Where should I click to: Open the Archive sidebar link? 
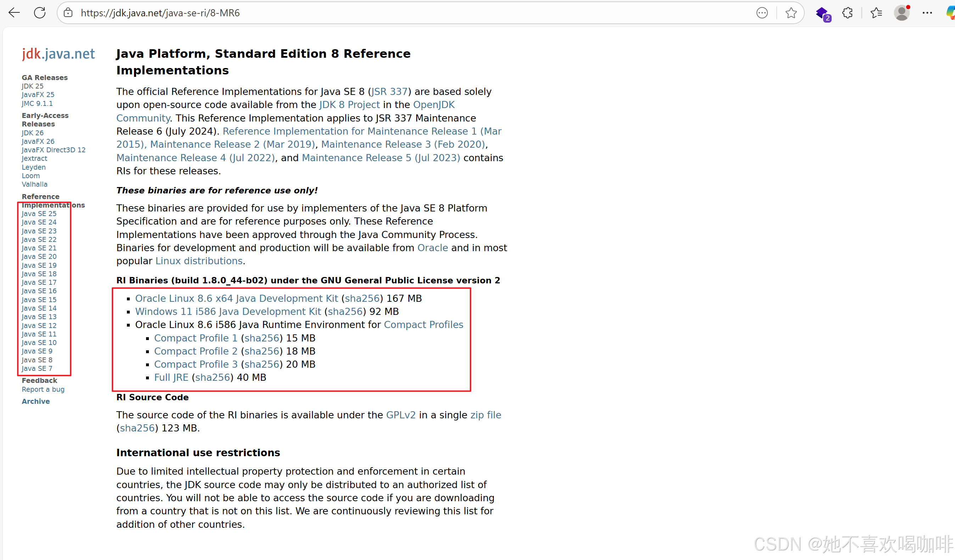coord(35,401)
